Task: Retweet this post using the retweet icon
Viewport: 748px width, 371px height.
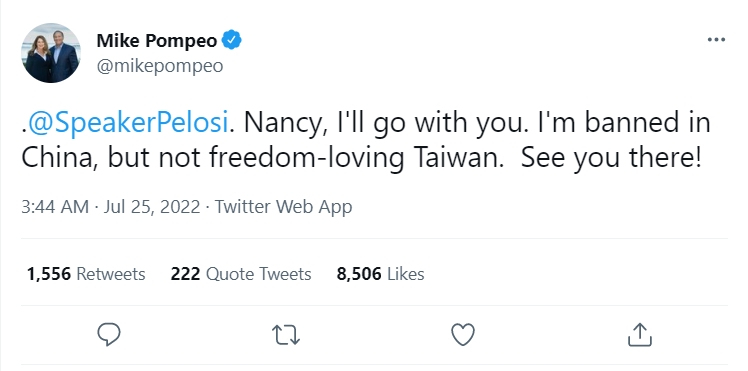Action: tap(286, 335)
